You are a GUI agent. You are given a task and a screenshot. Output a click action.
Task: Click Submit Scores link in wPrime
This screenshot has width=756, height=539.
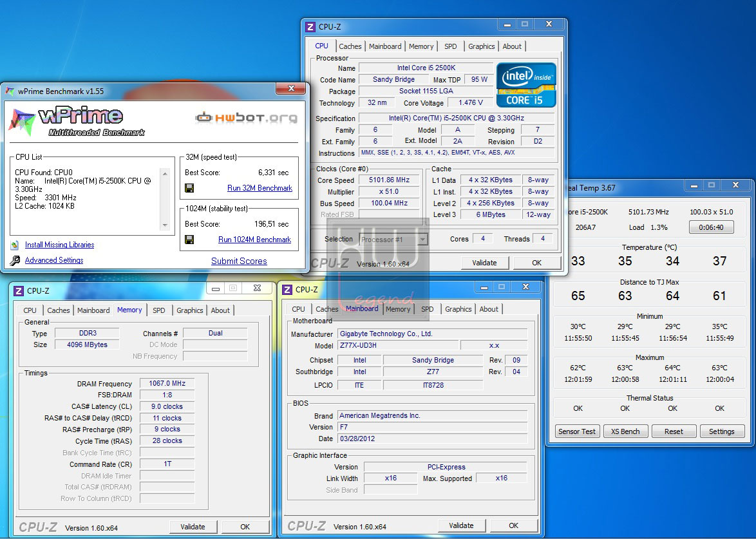click(x=239, y=261)
